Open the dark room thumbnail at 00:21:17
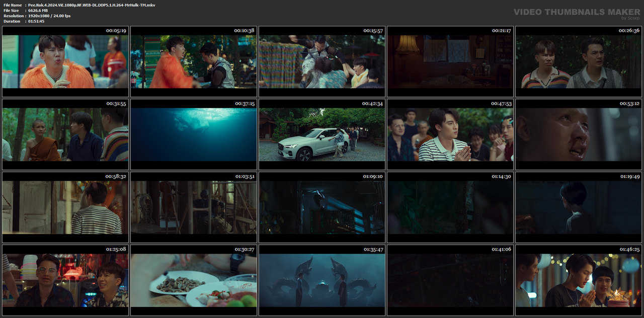 (x=450, y=61)
